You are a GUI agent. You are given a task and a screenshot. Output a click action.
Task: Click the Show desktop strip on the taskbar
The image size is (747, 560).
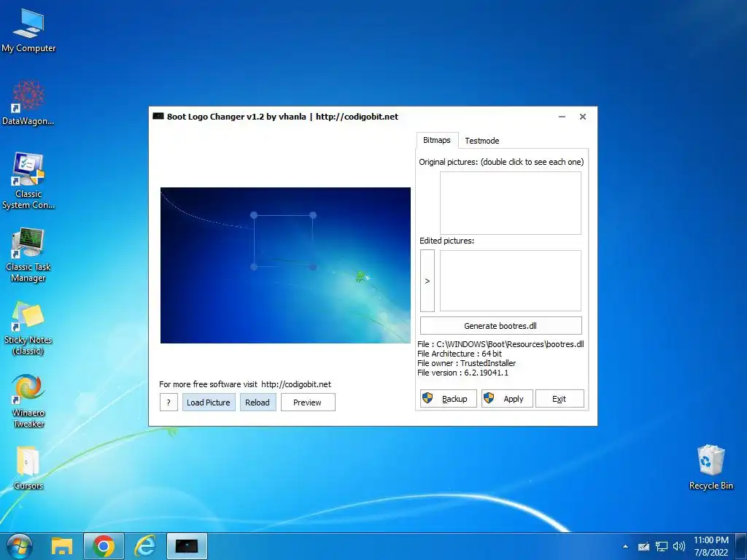click(741, 546)
